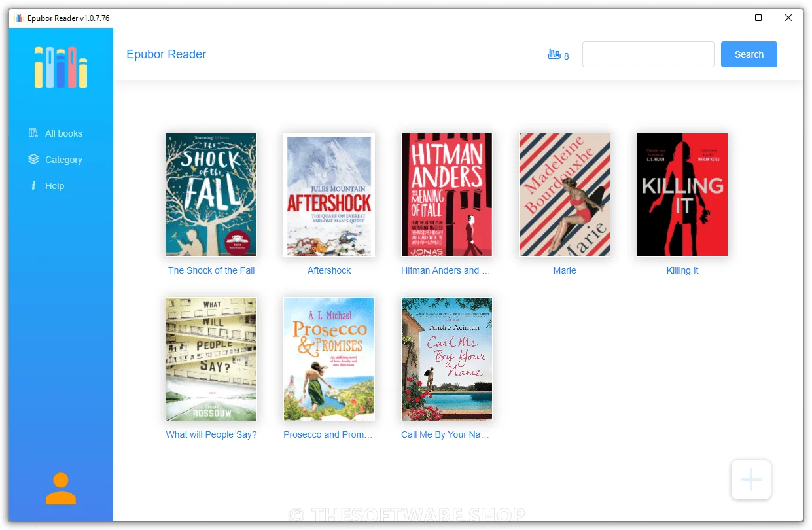
Task: Open the Killing It book cover
Action: pos(682,195)
